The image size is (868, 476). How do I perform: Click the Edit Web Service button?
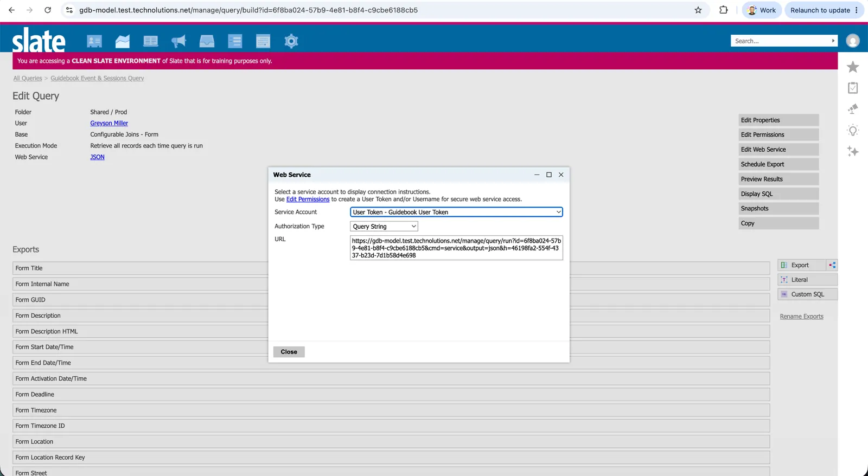(778, 150)
